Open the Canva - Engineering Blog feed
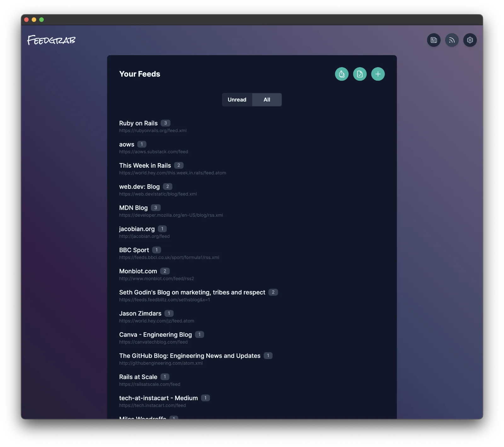 coord(155,334)
